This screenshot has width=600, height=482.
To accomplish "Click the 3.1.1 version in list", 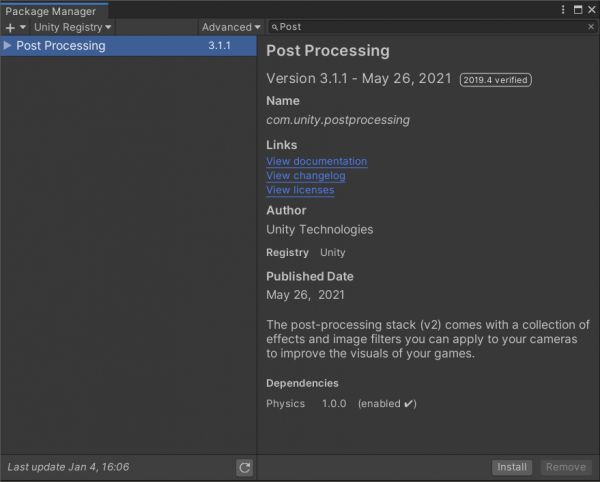I will point(219,46).
